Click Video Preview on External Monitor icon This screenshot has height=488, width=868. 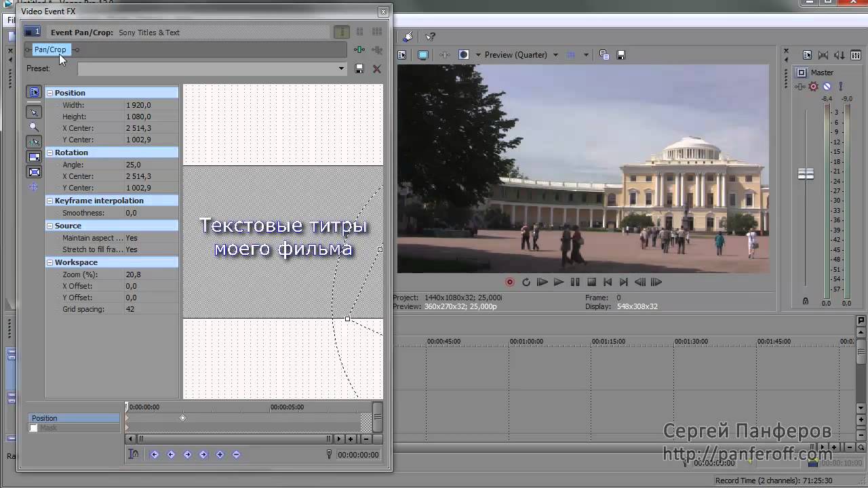pyautogui.click(x=423, y=55)
